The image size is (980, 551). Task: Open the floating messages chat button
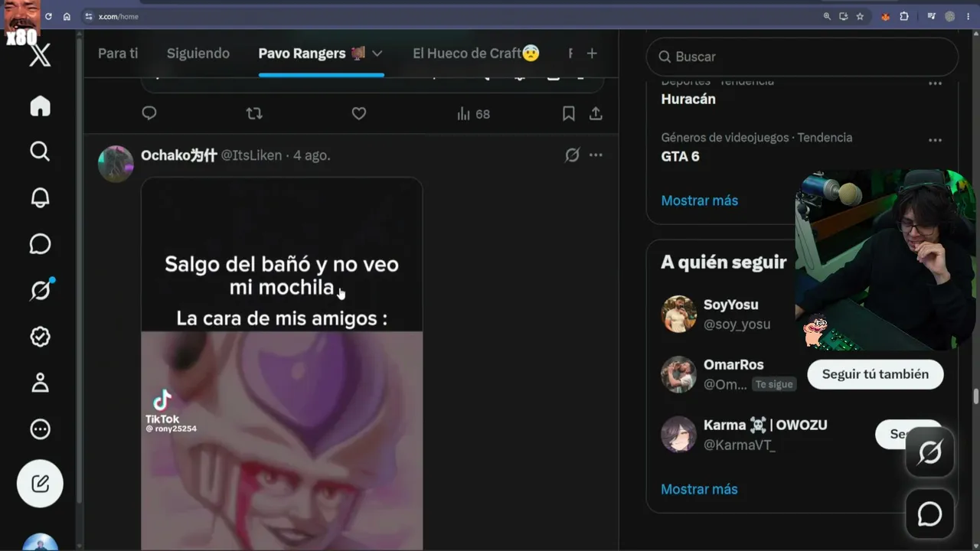coord(930,514)
